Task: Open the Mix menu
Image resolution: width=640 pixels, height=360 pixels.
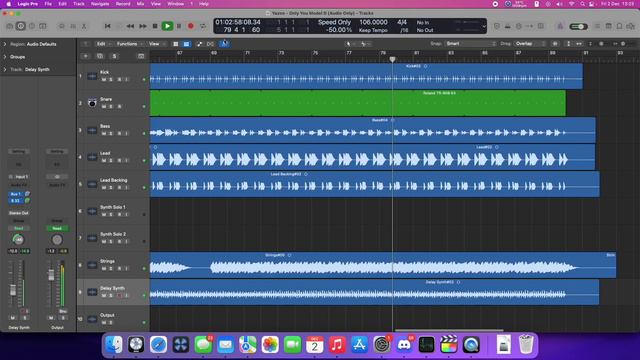Action: (140, 4)
